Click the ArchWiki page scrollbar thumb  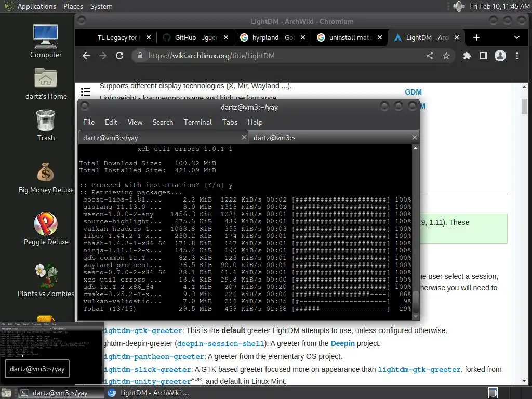click(x=524, y=106)
